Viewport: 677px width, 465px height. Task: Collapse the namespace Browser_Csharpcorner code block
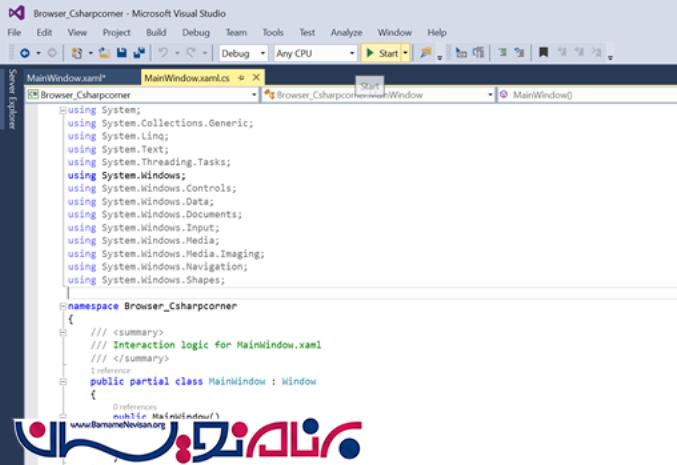point(62,306)
